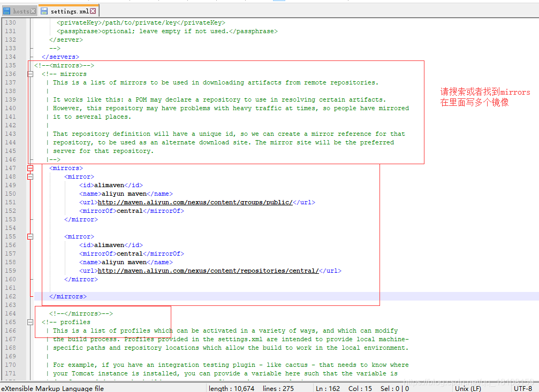Screen dimensions: 539x392
Task: Click the </server> tag on line 132
Action: [66, 40]
